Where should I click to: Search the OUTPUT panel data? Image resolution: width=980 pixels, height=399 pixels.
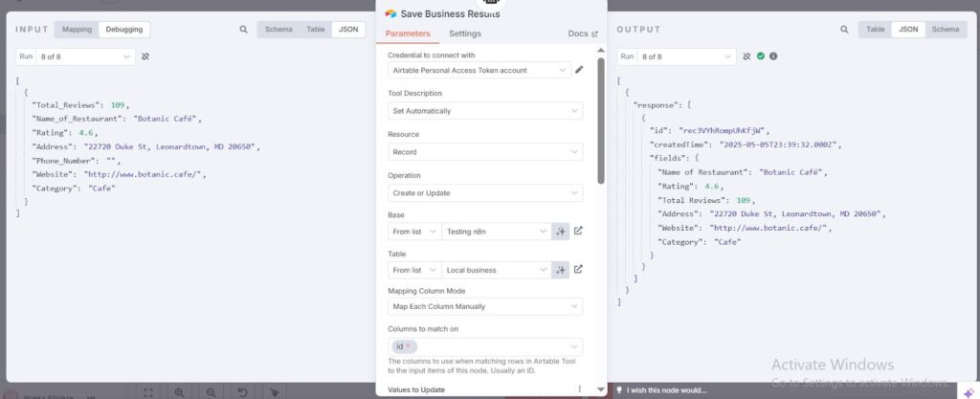tap(844, 30)
